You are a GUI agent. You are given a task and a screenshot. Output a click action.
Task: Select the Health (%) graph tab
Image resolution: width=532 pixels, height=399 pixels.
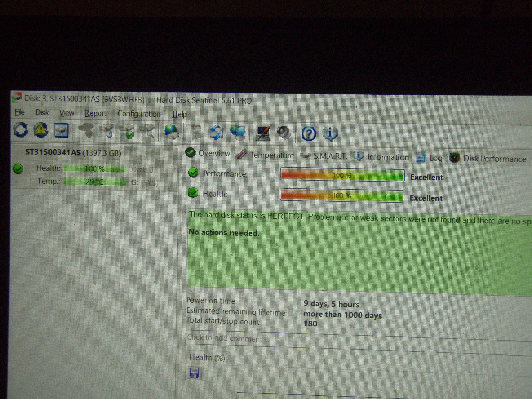[x=207, y=358]
